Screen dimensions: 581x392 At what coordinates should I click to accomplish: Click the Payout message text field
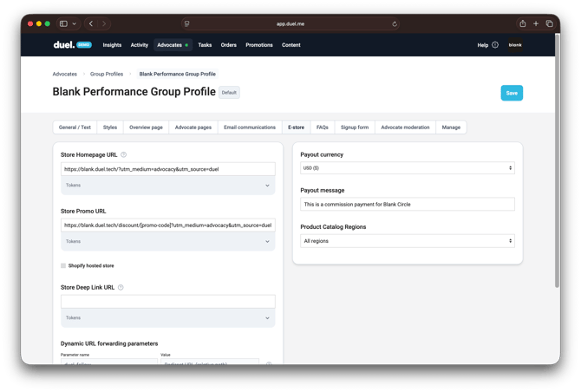(x=407, y=205)
